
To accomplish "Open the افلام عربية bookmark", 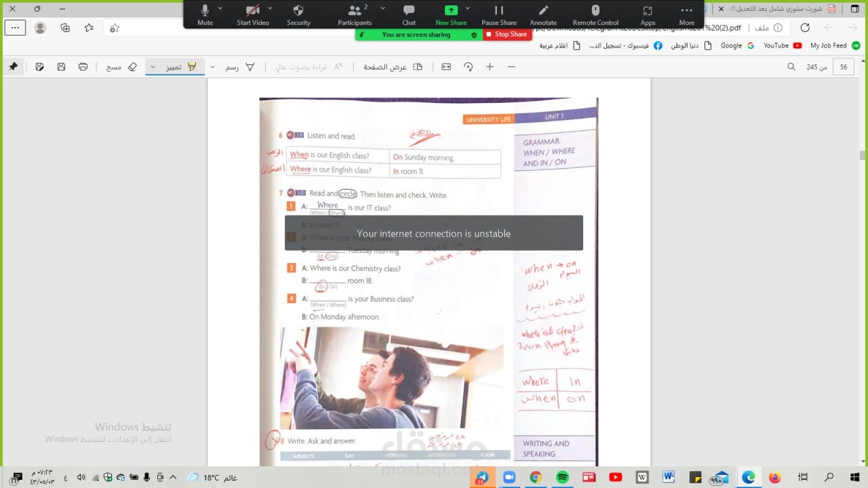I will pyautogui.click(x=560, y=45).
